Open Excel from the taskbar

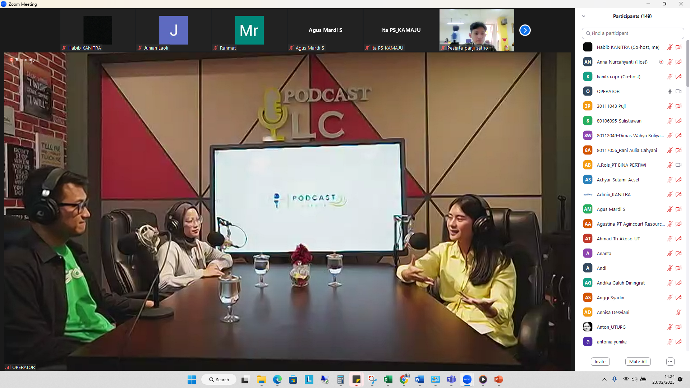pos(388,380)
